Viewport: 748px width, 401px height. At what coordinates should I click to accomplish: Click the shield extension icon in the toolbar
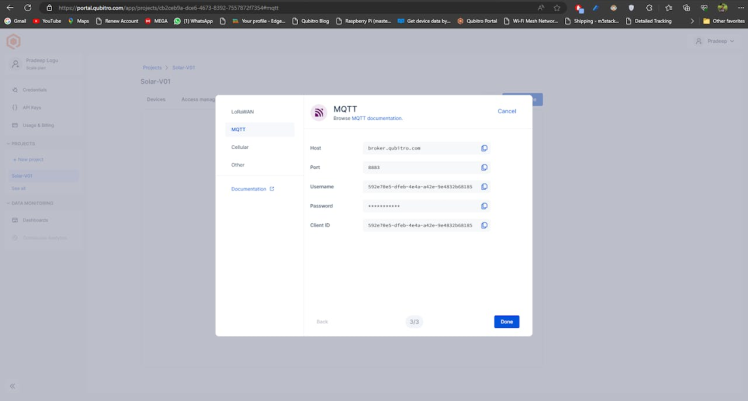(x=631, y=8)
